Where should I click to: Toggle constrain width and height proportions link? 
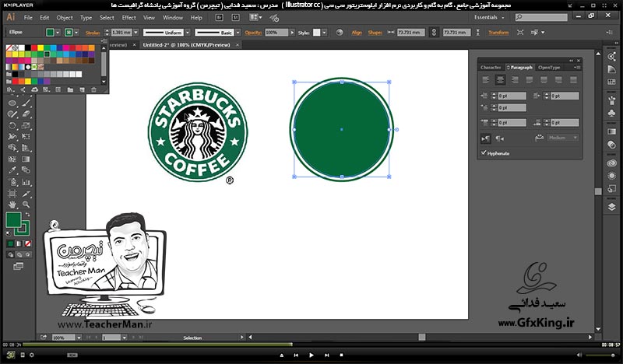[x=434, y=33]
